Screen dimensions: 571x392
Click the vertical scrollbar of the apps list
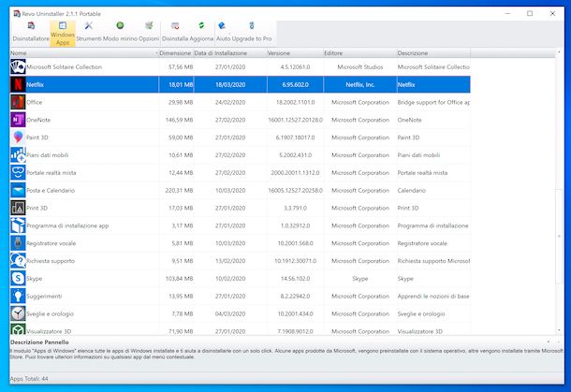[x=560, y=236]
